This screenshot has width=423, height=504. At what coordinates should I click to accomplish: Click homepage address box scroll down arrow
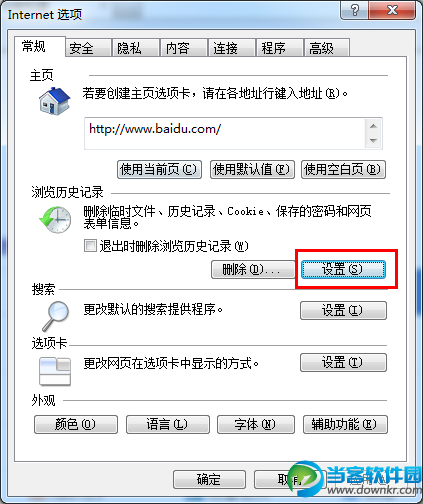pyautogui.click(x=373, y=141)
